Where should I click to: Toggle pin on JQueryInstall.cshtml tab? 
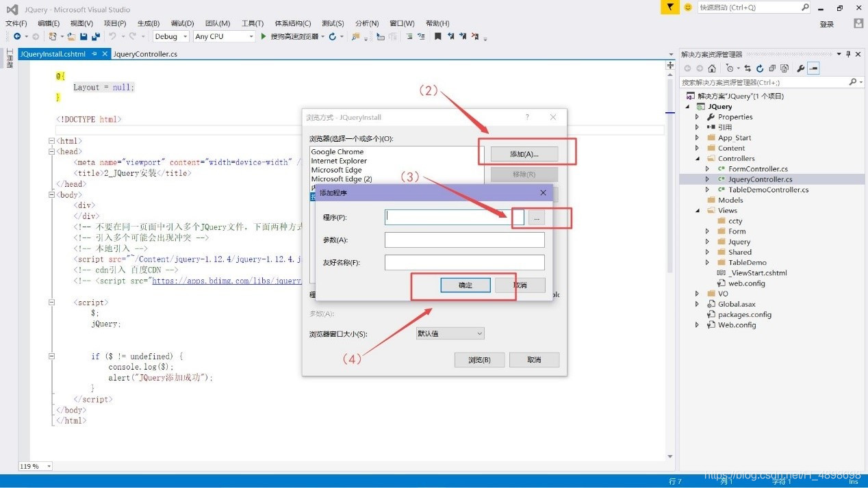[x=95, y=54]
